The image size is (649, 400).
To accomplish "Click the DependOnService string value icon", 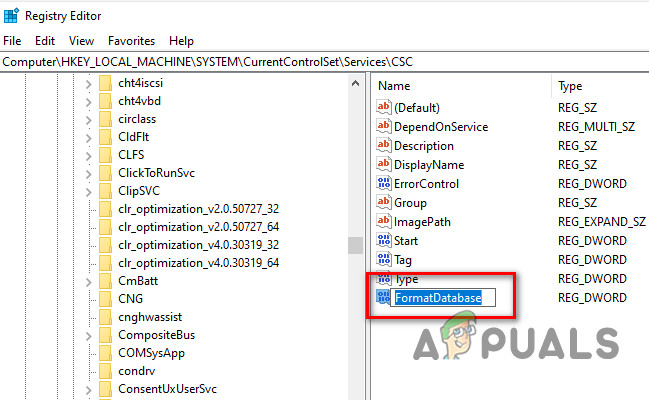I will [x=383, y=126].
